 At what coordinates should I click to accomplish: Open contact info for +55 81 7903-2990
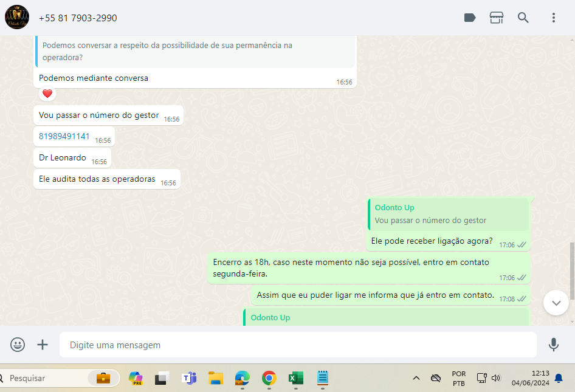[78, 18]
